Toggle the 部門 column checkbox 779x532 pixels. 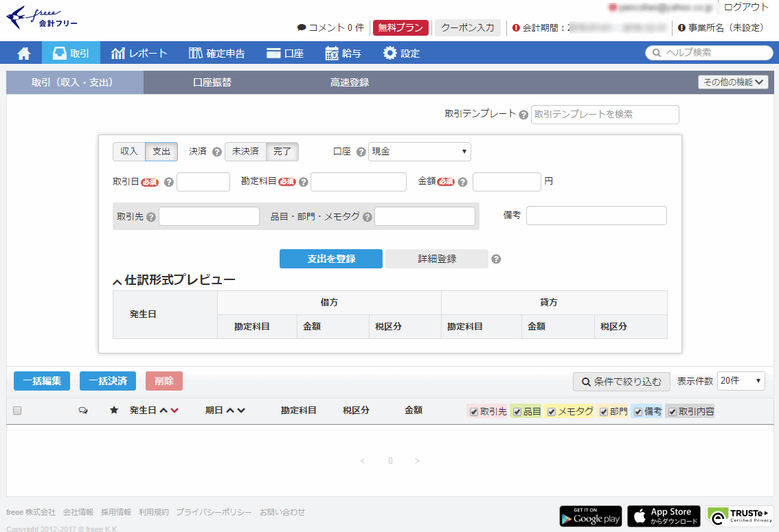coord(604,412)
